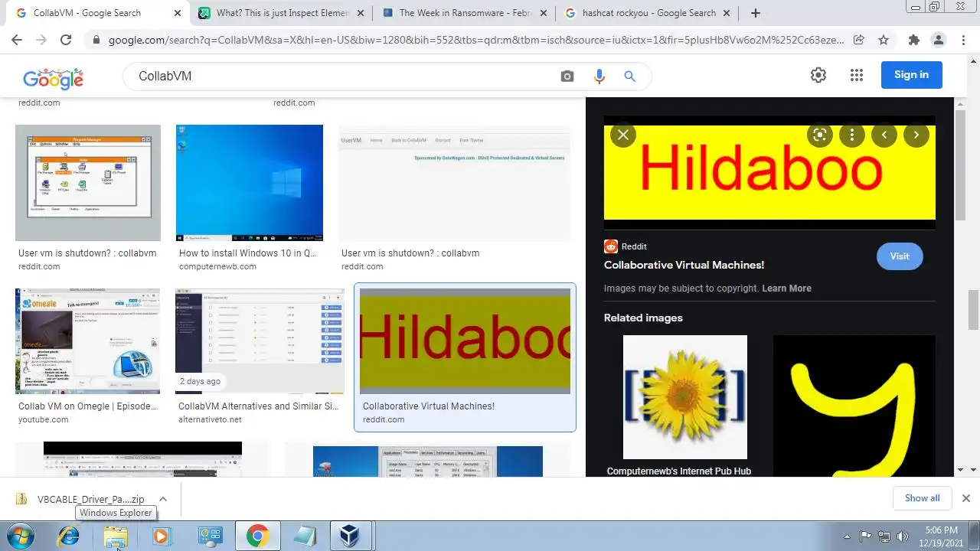The width and height of the screenshot is (980, 551).
Task: Close the image preview panel
Action: (623, 135)
